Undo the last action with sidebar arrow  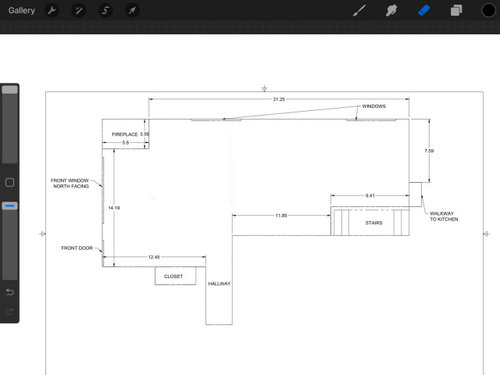coord(10,292)
